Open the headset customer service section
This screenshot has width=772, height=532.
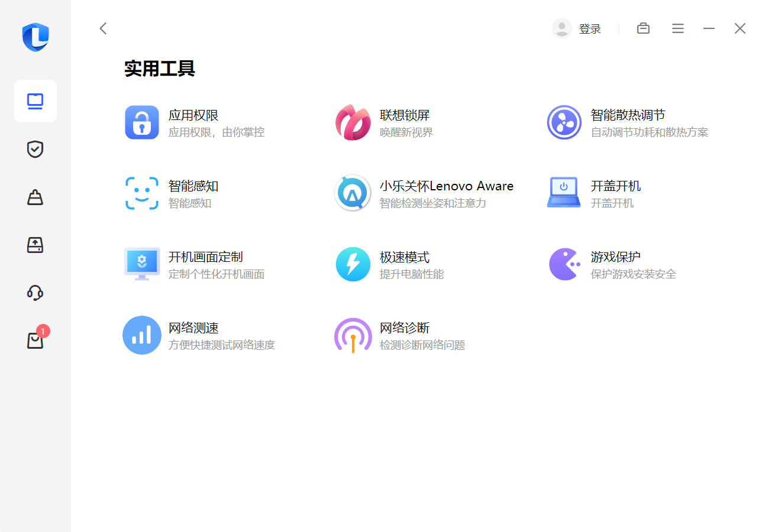click(35, 293)
